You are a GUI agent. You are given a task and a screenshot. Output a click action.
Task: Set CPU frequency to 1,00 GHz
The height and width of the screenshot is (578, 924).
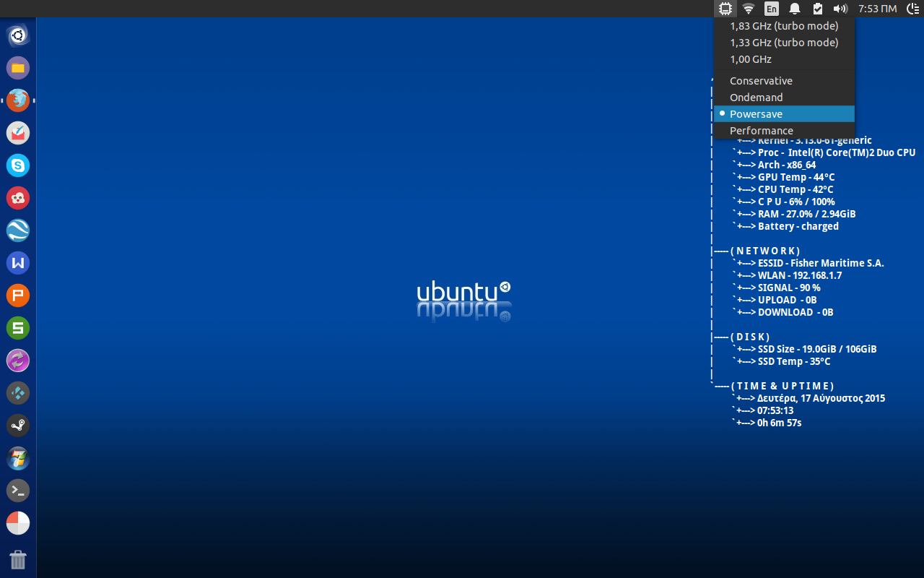751,59
